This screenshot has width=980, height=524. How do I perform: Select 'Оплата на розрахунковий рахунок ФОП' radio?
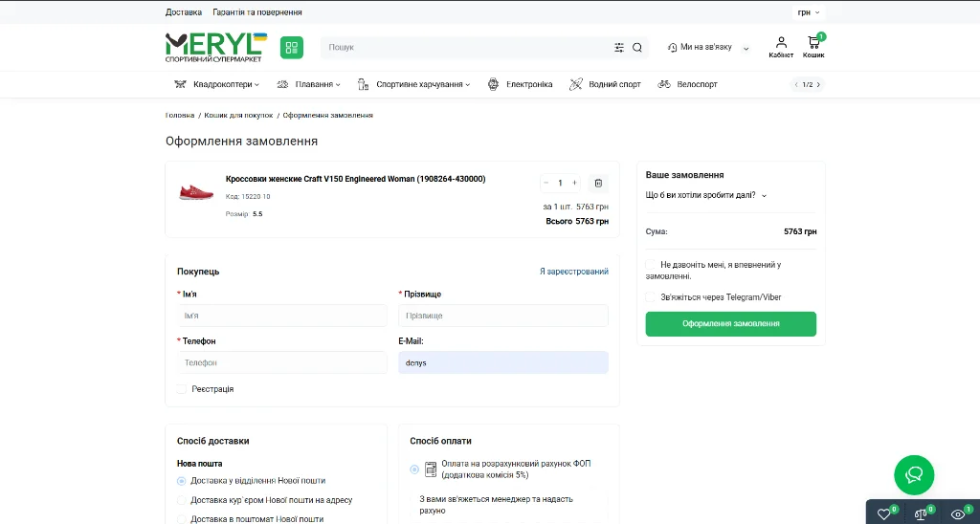pos(414,469)
